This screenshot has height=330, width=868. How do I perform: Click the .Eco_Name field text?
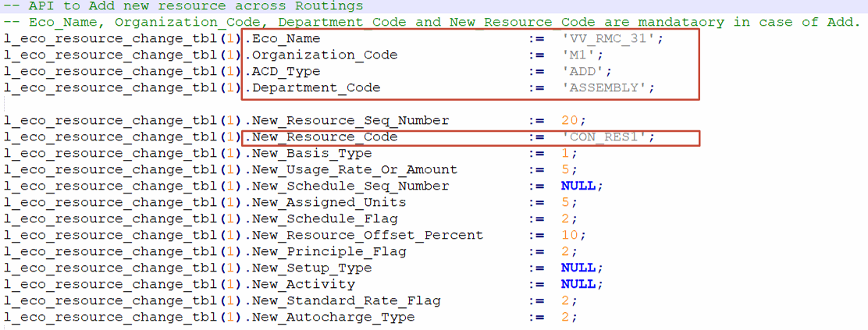pos(283,39)
